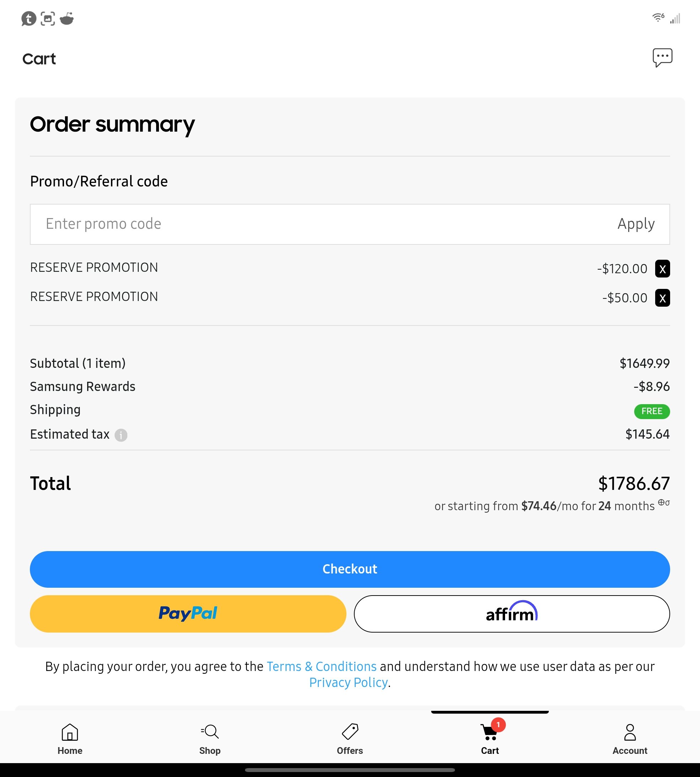Tap the Tumblr notification icon
Screen dimensions: 700x777
(28, 18)
